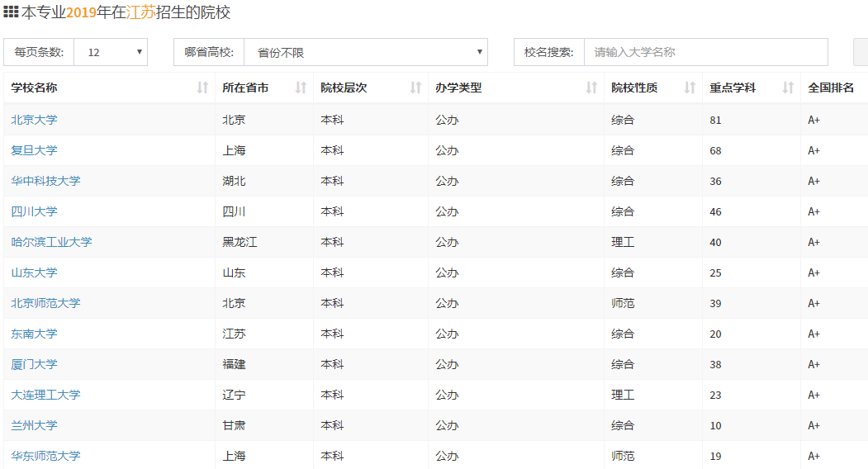Click sort icon in 学校名称 column header

(x=202, y=88)
